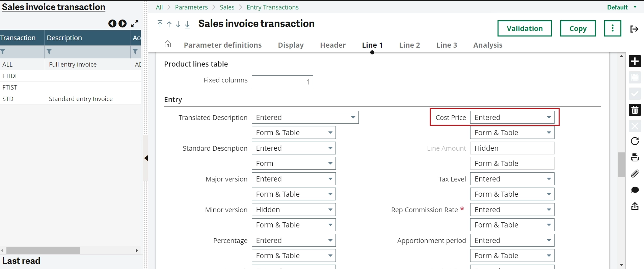Expand the left list panel icon

[x=135, y=24]
